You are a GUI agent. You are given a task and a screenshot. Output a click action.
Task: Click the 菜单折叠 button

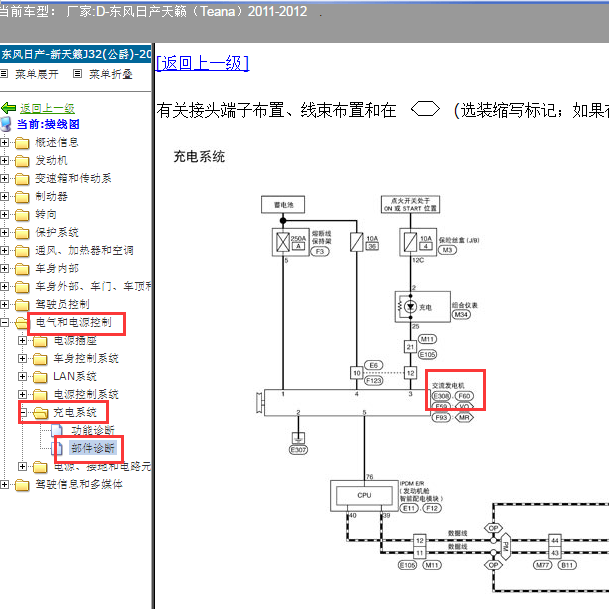(x=111, y=74)
